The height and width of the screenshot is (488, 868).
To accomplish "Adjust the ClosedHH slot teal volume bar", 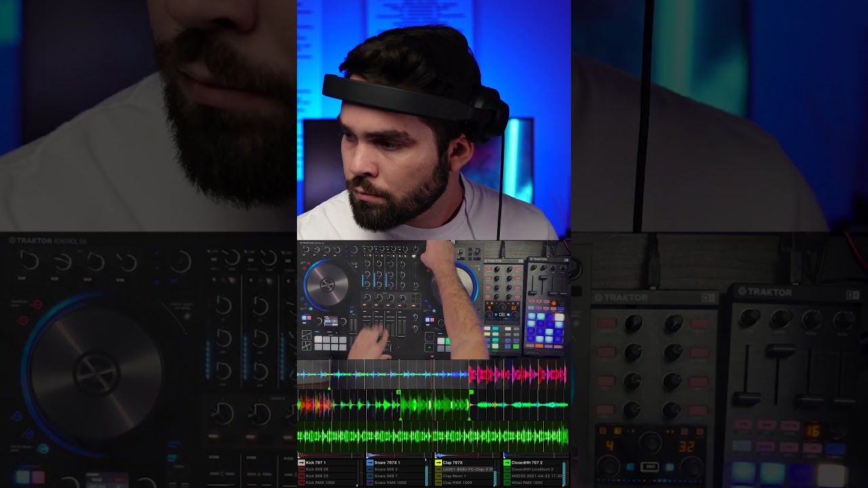I will coord(564,474).
